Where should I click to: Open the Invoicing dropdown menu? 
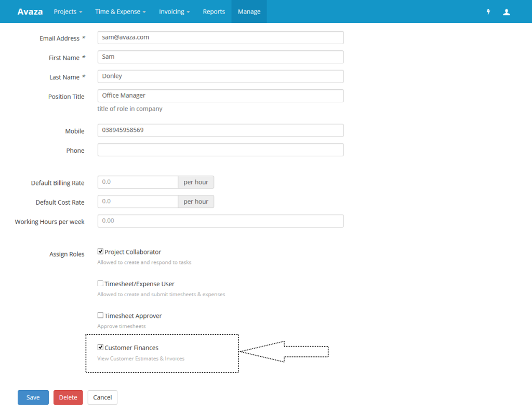[174, 11]
